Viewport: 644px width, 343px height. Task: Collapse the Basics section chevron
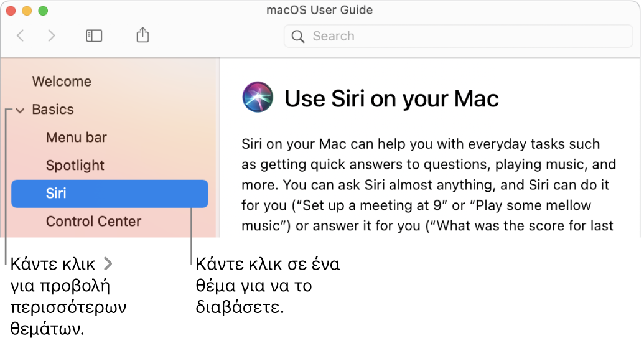(20, 110)
